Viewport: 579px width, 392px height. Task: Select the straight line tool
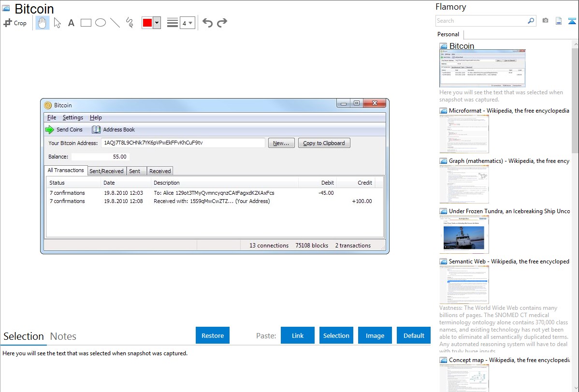click(x=115, y=23)
